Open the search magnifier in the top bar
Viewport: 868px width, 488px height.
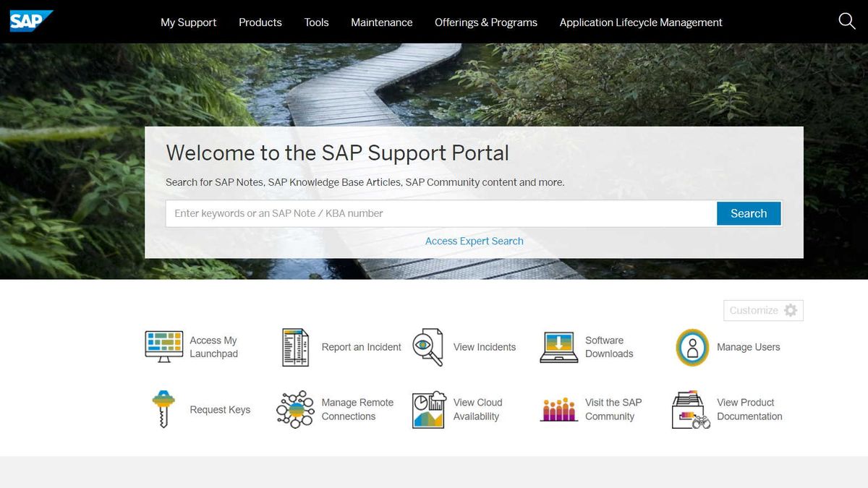pyautogui.click(x=846, y=22)
